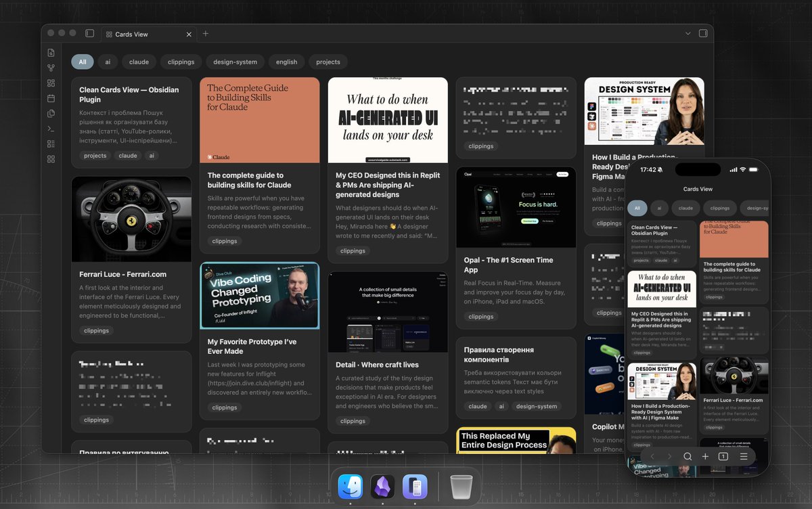
Task: Toggle the left sidebar panel icon
Action: pos(89,33)
